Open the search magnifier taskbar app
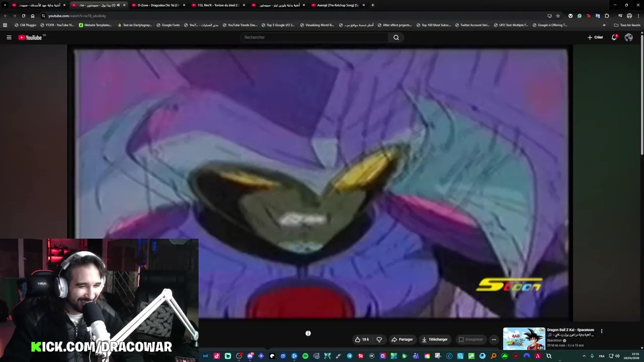Screen dimensions: 644x362 point(494,356)
